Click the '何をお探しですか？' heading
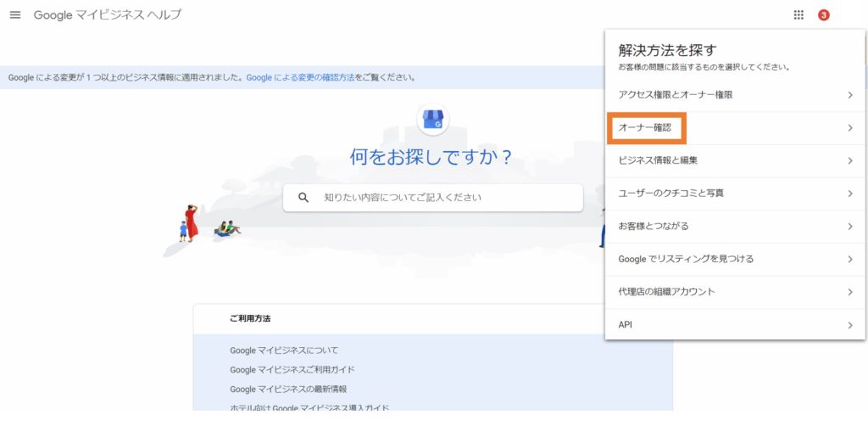Viewport: 868px width, 426px height. click(431, 157)
